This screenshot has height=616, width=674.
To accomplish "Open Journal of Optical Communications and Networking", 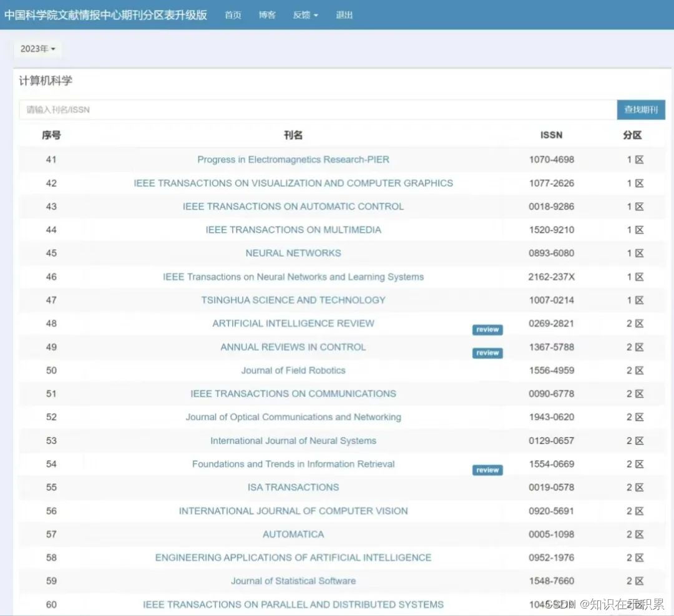I will [x=293, y=417].
